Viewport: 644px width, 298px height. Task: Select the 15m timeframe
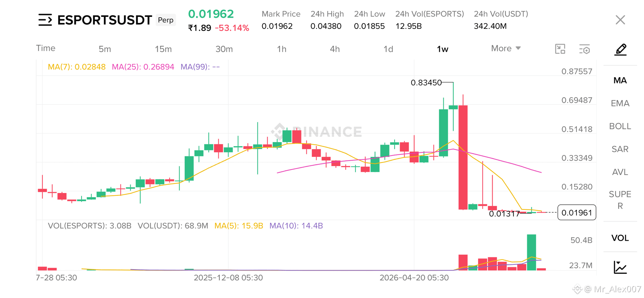(x=163, y=49)
